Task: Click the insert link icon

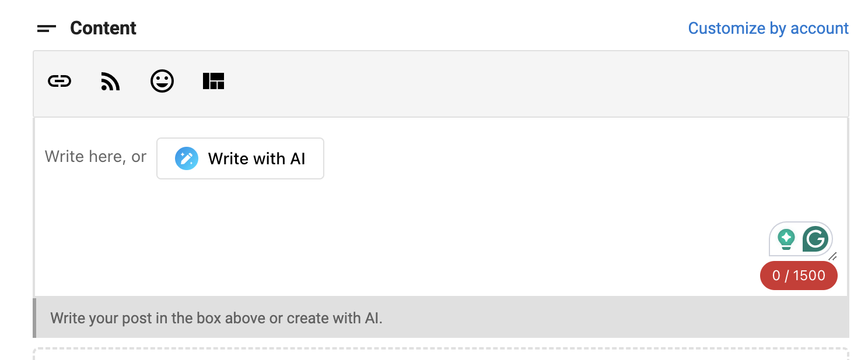Action: 60,81
